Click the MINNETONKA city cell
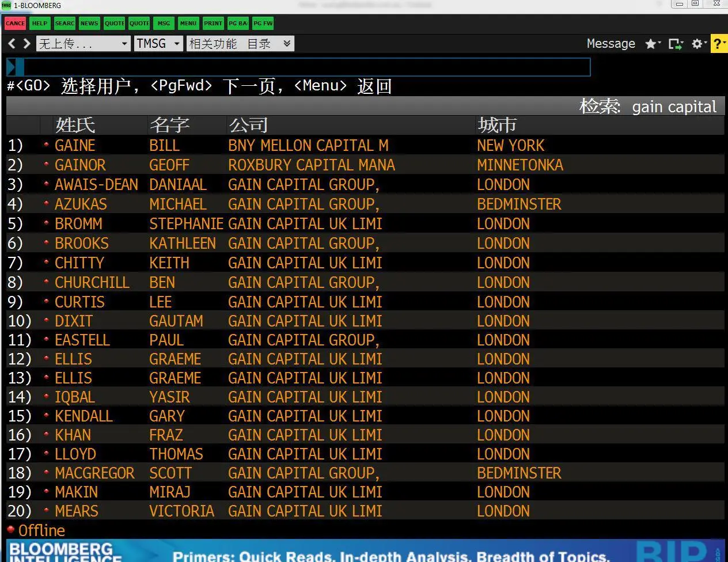Image resolution: width=728 pixels, height=562 pixels. click(520, 165)
